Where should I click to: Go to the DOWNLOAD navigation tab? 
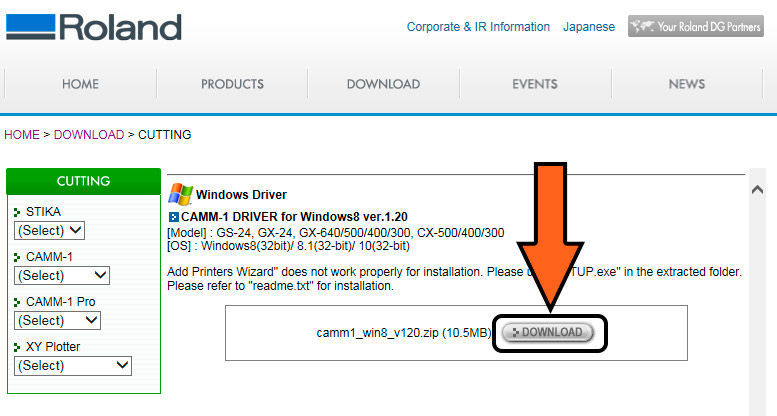[x=383, y=85]
